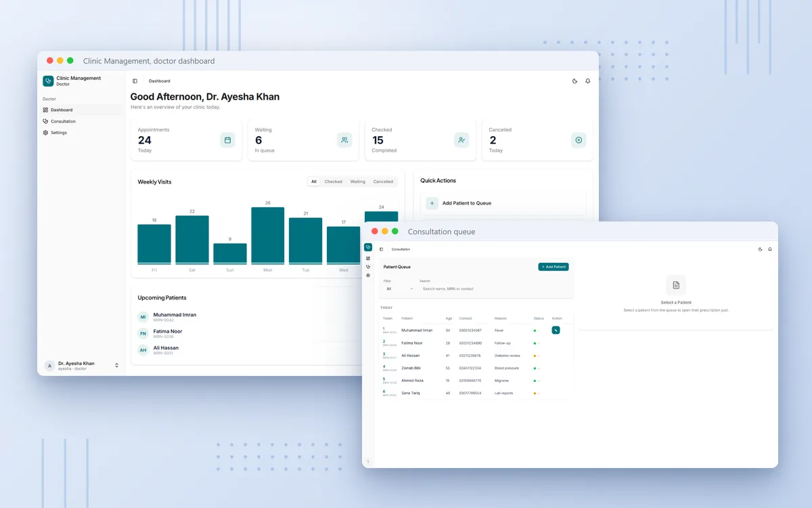The image size is (812, 508).
Task: Open Settings in the left sidebar menu
Action: click(x=81, y=133)
